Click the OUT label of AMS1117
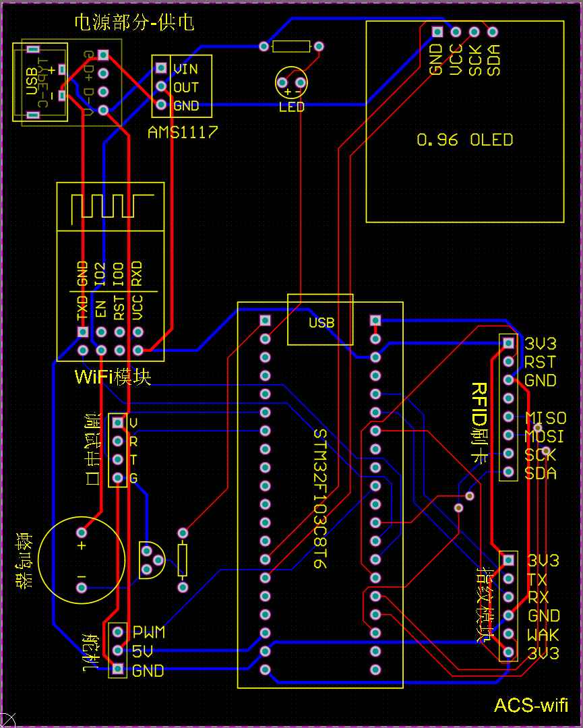583x728 pixels. [185, 87]
